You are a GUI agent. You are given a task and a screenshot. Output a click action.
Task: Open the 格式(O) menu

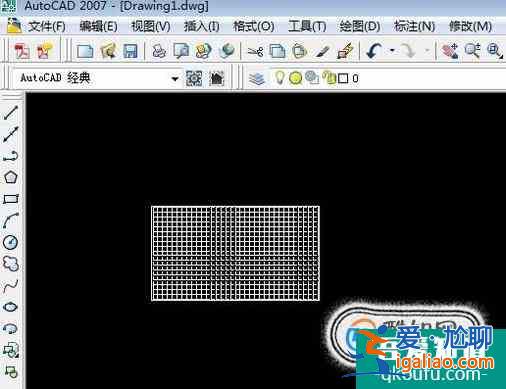253,26
